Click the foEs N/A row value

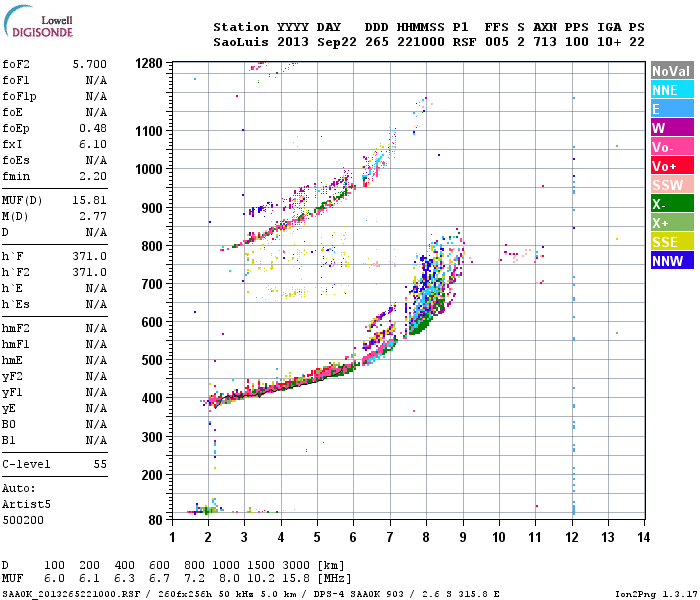(96, 160)
